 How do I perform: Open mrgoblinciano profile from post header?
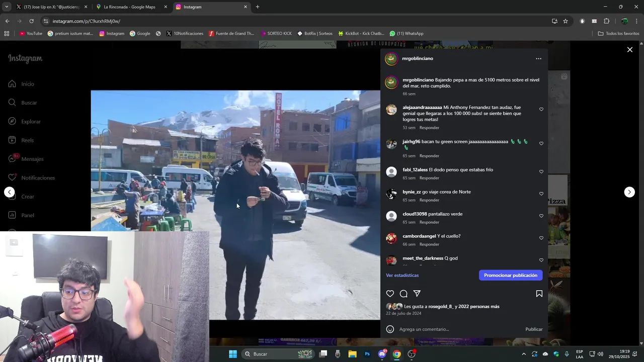[417, 58]
